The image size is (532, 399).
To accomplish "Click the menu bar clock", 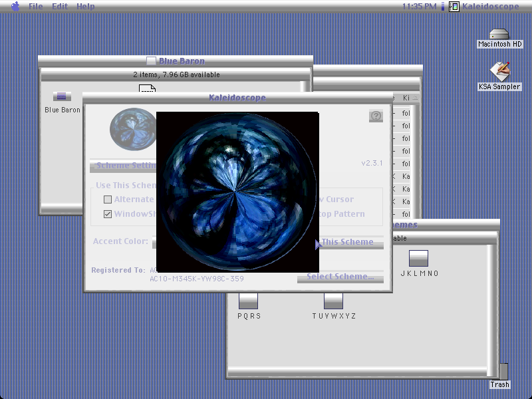I will click(x=420, y=6).
